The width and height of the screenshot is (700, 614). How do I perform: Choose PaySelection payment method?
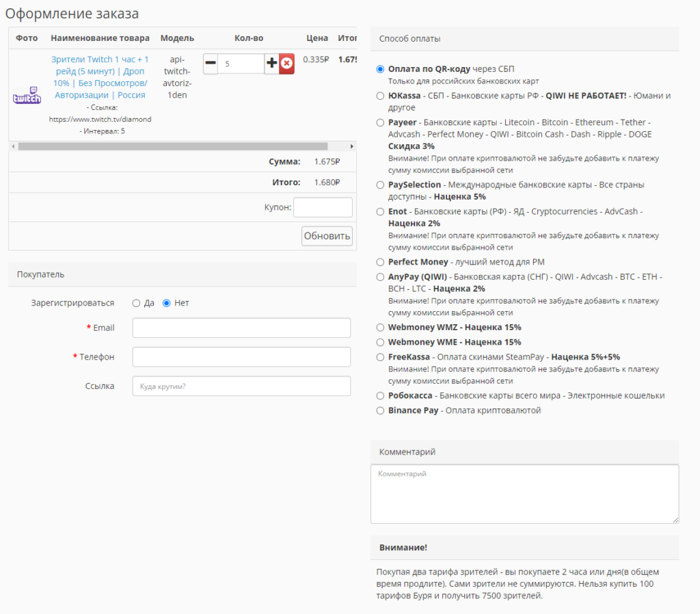[x=380, y=185]
